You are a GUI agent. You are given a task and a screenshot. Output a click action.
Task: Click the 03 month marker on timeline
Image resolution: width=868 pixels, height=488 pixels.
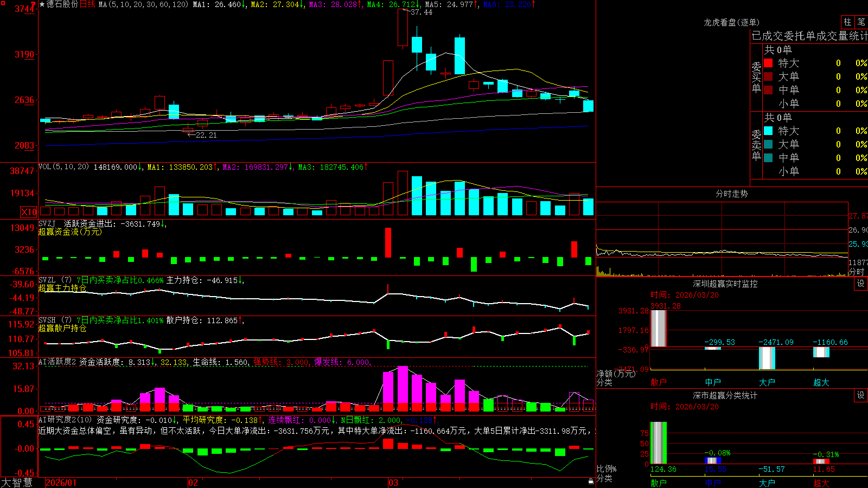(393, 483)
